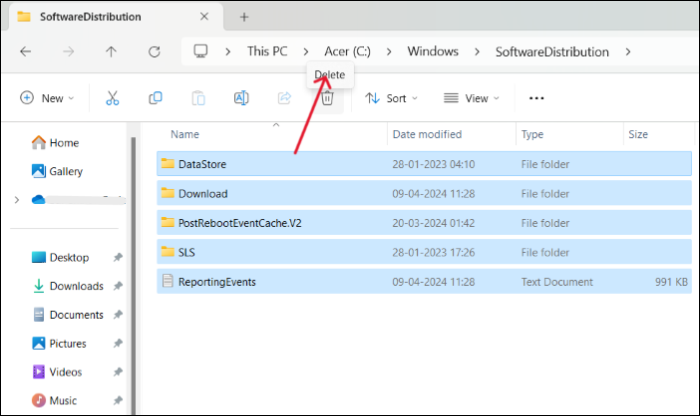700x416 pixels.
Task: Unpin Desktop using its pin icon
Action: pos(118,258)
